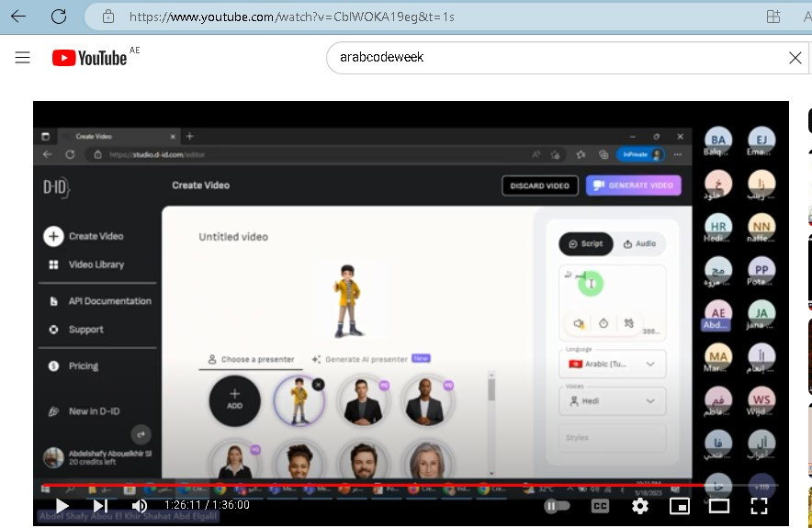Open YouTube player settings gear
This screenshot has height=528, width=812.
coord(640,506)
